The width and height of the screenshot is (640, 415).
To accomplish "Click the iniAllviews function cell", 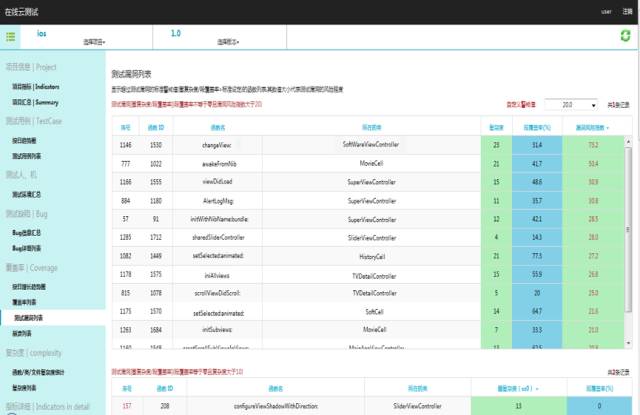I will (x=217, y=276).
